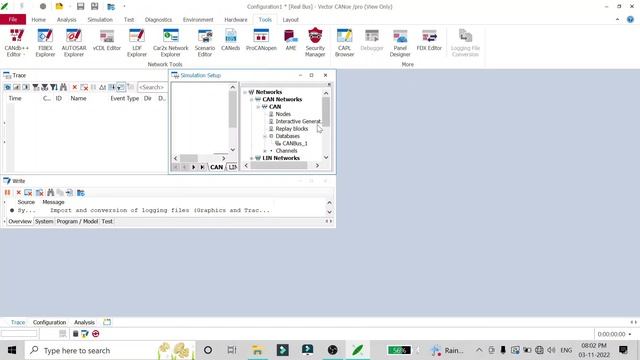Screen dimensions: 640x360
Task: Open the CAPL Browser
Action: point(344,42)
